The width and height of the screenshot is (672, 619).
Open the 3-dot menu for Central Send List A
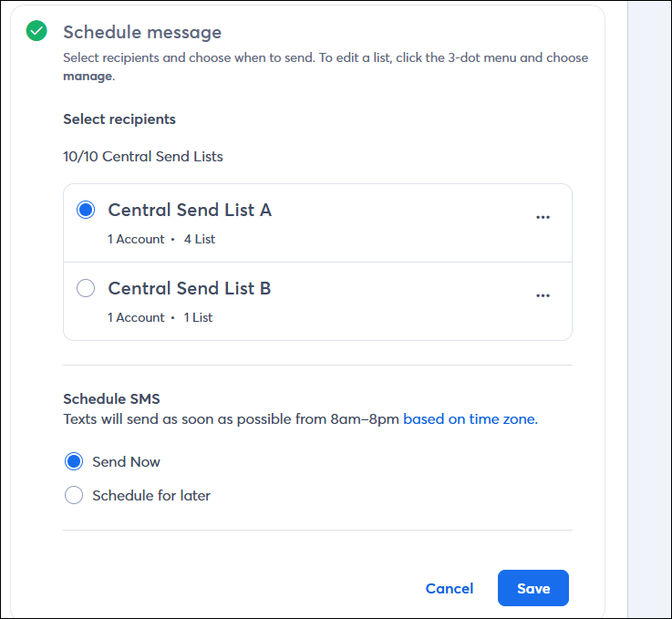tap(543, 217)
